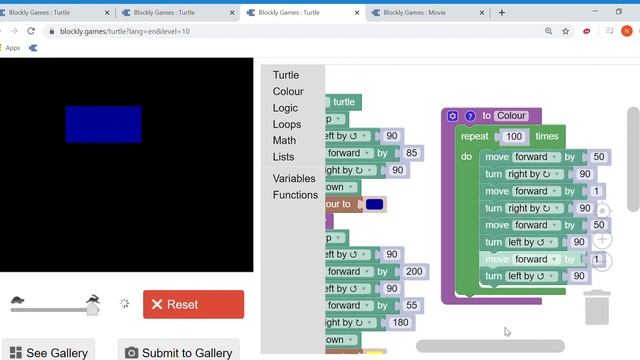
Task: Edit the turn value 180
Action: click(400, 323)
